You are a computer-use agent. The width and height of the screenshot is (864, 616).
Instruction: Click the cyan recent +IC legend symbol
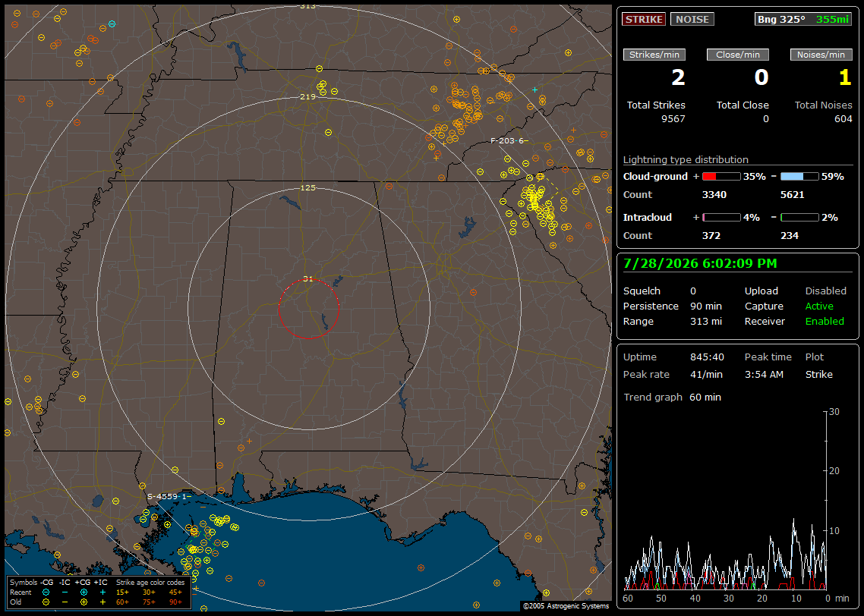102,592
